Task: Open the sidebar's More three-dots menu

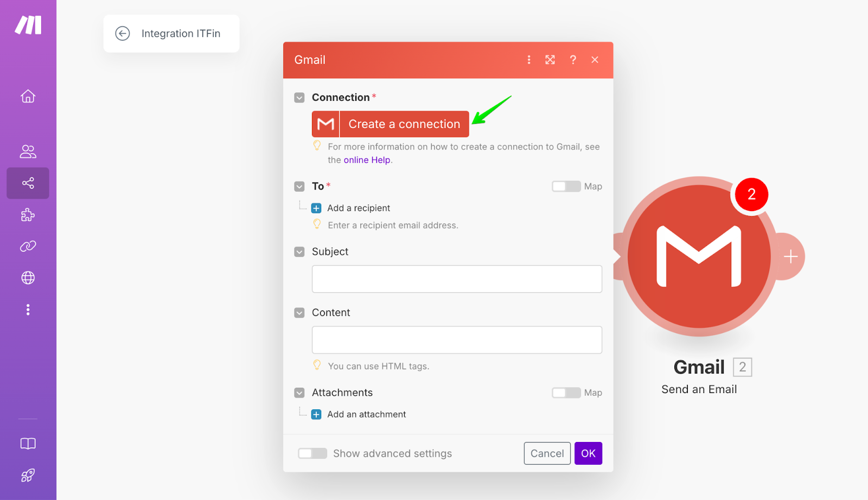Action: click(28, 309)
